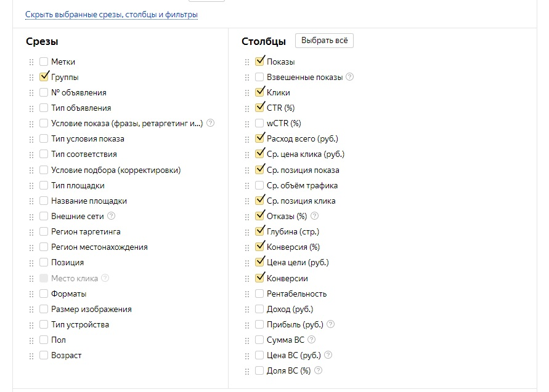The image size is (549, 392).
Task: Click the help icon beside Прибыль (руб.)
Action: [x=330, y=324]
